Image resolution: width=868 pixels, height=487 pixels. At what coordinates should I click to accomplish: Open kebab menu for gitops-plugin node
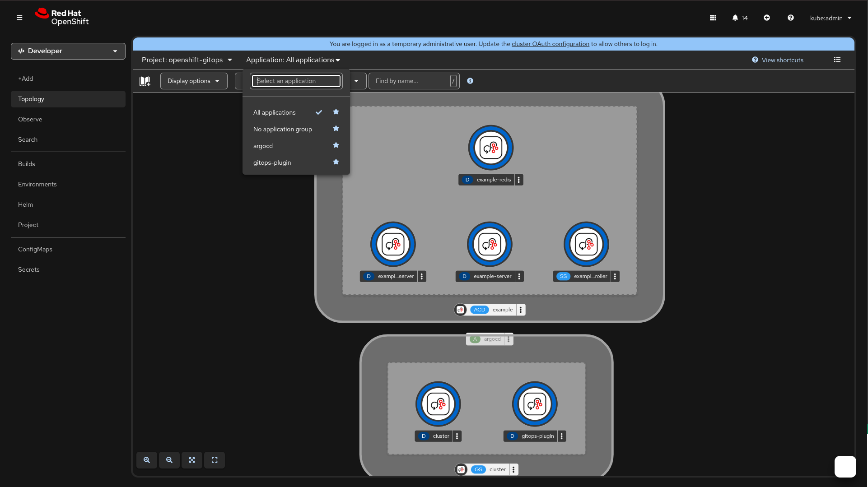coord(562,436)
